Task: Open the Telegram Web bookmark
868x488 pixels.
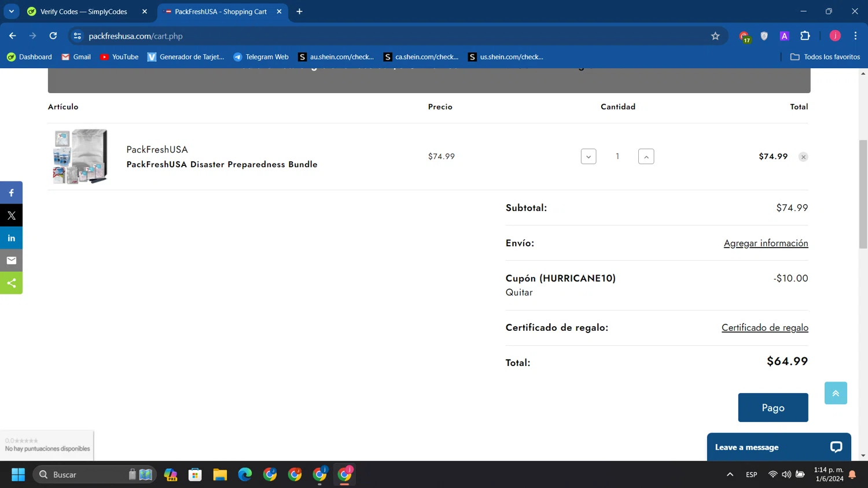Action: [261, 57]
